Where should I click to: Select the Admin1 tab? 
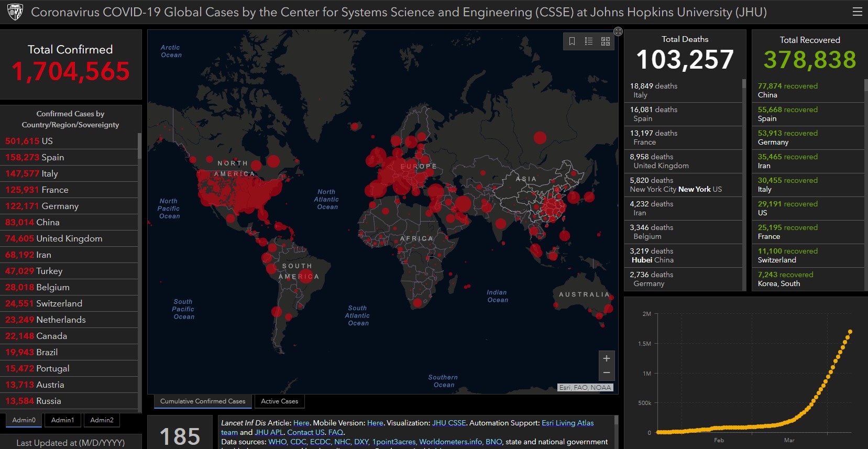click(63, 420)
